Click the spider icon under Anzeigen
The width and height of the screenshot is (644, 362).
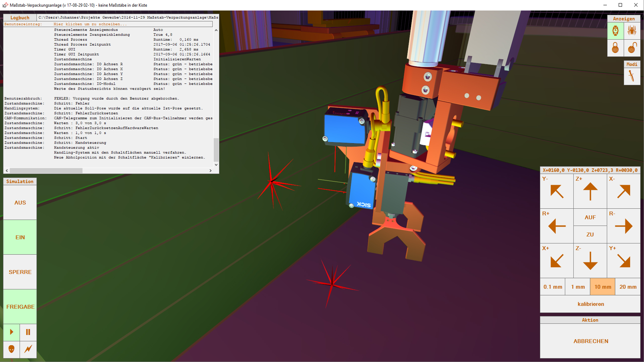[x=632, y=31]
